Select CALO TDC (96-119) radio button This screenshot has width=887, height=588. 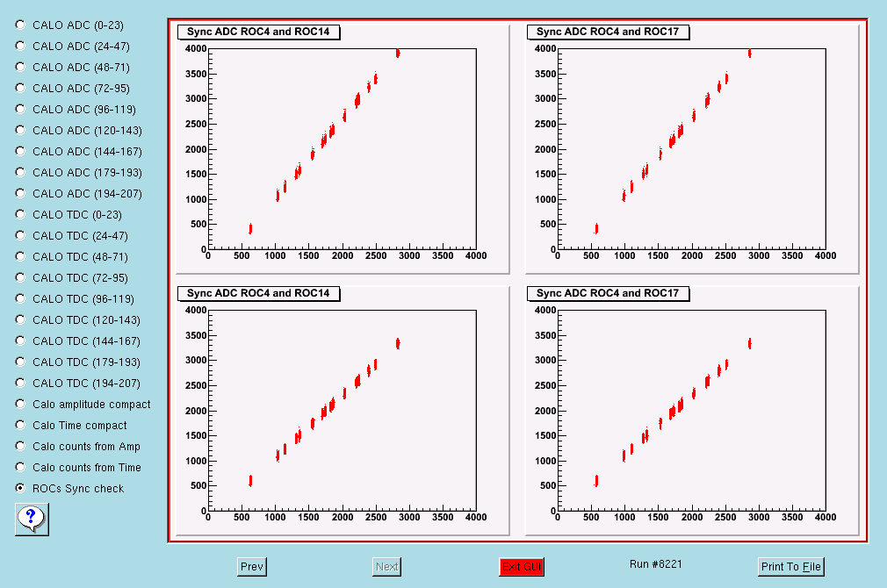click(x=20, y=298)
